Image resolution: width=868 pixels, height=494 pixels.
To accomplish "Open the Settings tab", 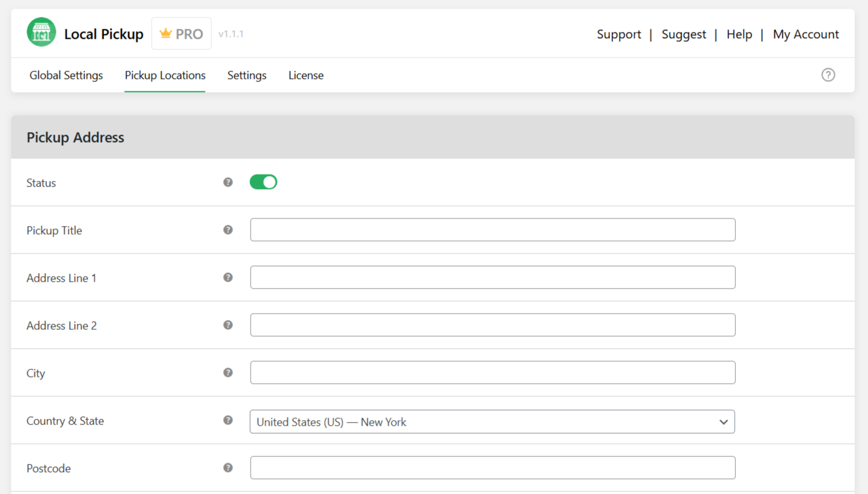I will (x=247, y=75).
